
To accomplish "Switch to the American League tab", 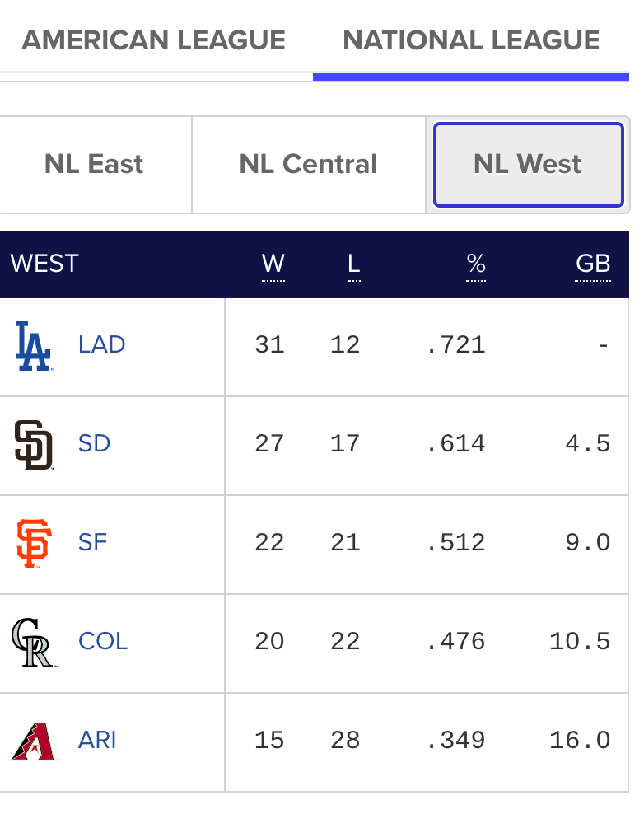I will (x=154, y=40).
